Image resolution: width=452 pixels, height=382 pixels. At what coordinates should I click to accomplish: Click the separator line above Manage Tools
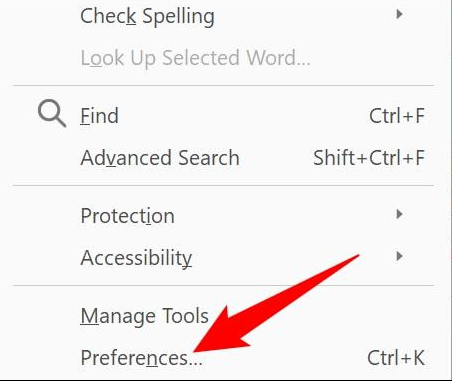pyautogui.click(x=223, y=285)
